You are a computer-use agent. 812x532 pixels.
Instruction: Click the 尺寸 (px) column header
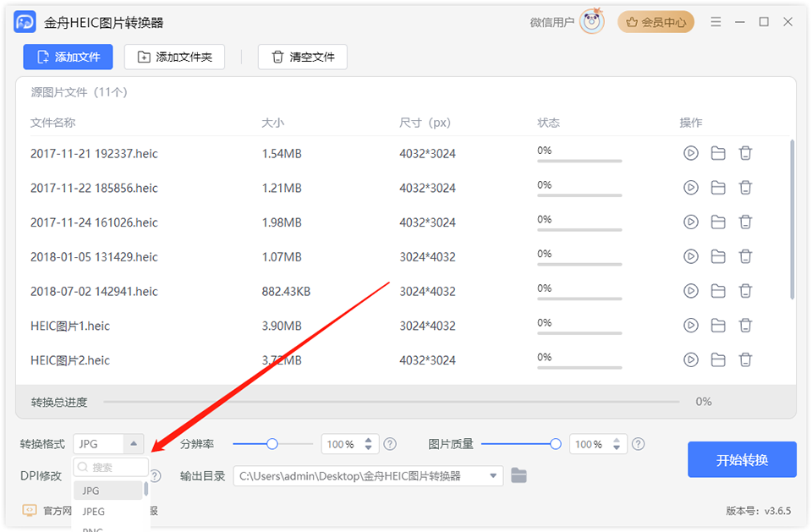tap(425, 123)
